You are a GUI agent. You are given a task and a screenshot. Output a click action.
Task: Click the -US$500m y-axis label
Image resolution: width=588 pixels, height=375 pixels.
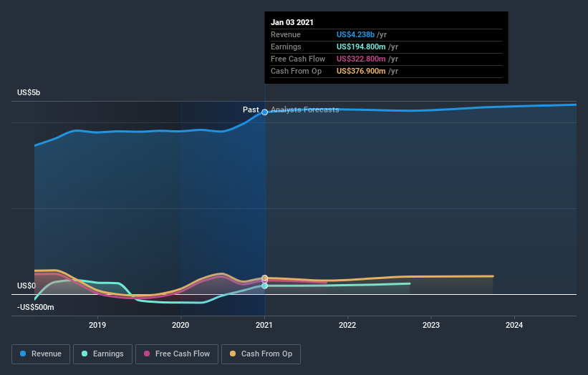point(36,307)
